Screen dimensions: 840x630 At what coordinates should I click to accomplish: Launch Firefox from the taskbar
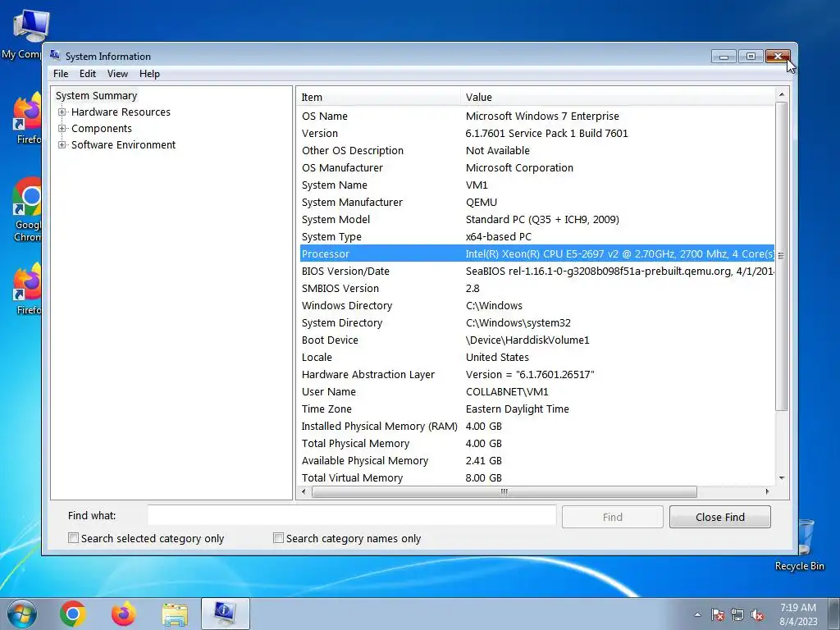(x=123, y=614)
